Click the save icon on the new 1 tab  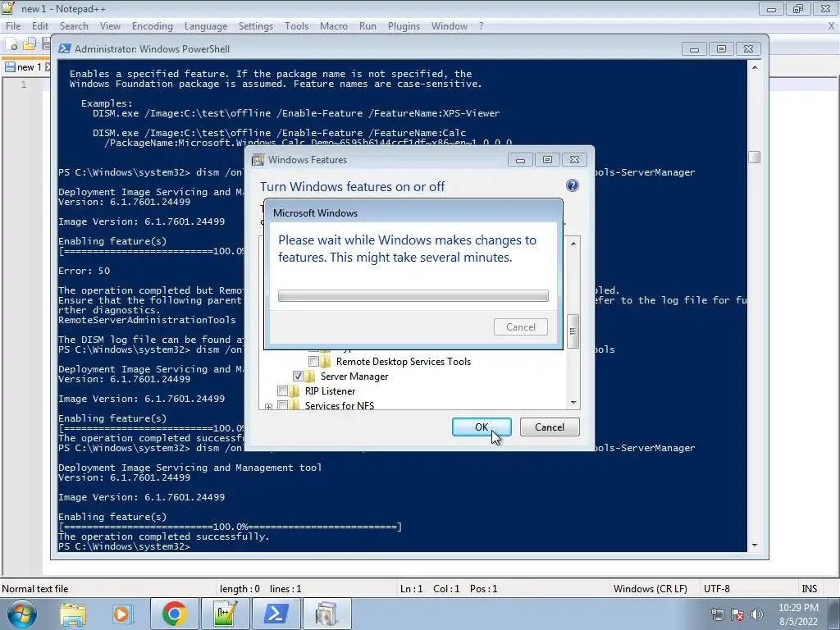pyautogui.click(x=10, y=67)
